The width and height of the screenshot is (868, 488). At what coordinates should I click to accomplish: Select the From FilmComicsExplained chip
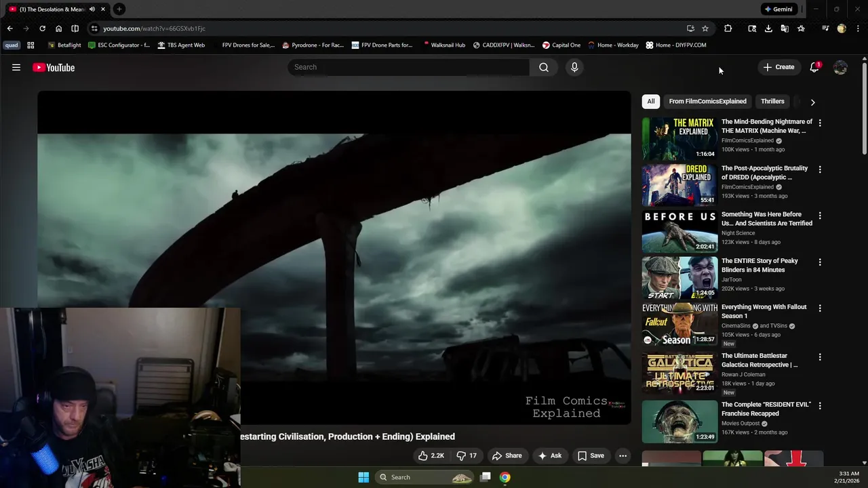pos(707,102)
